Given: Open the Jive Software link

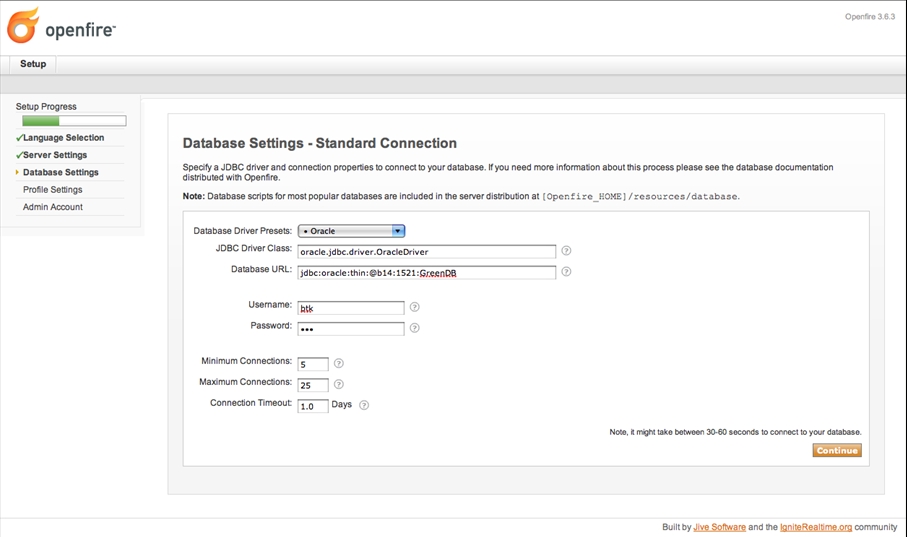Looking at the screenshot, I should (x=720, y=527).
